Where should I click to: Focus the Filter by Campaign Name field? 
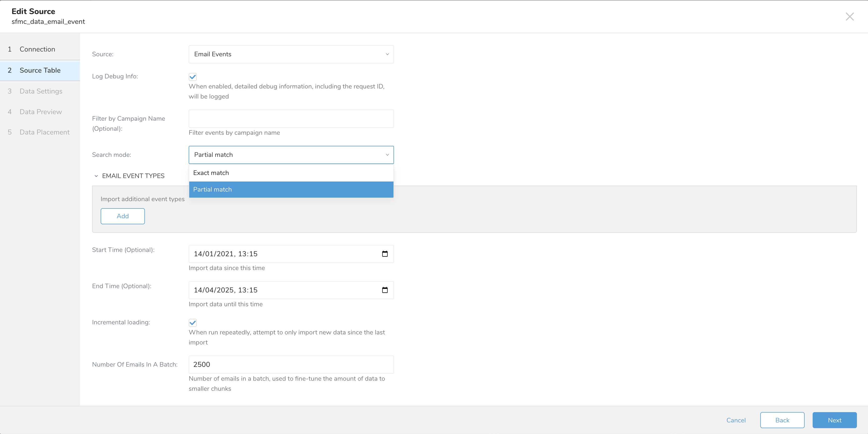[x=291, y=118]
